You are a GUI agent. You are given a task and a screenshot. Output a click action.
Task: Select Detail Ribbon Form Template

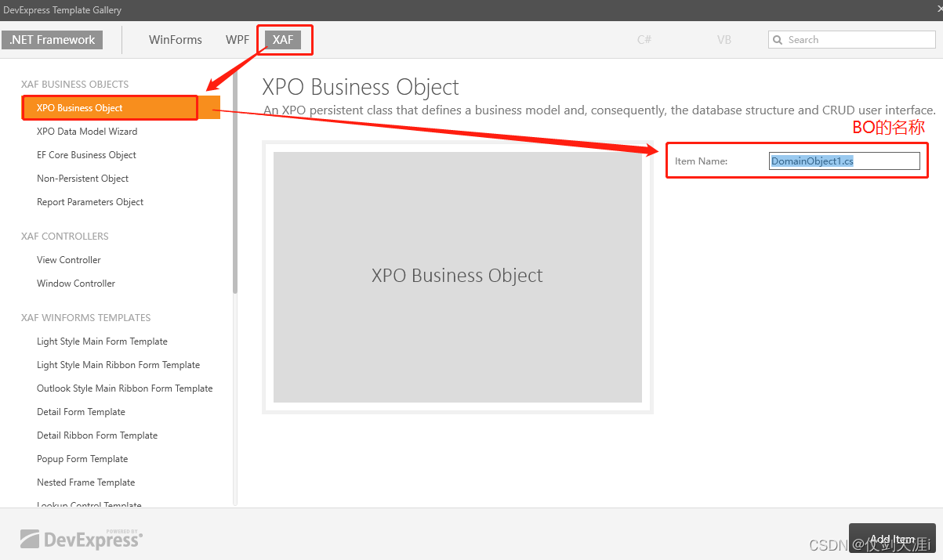tap(97, 435)
